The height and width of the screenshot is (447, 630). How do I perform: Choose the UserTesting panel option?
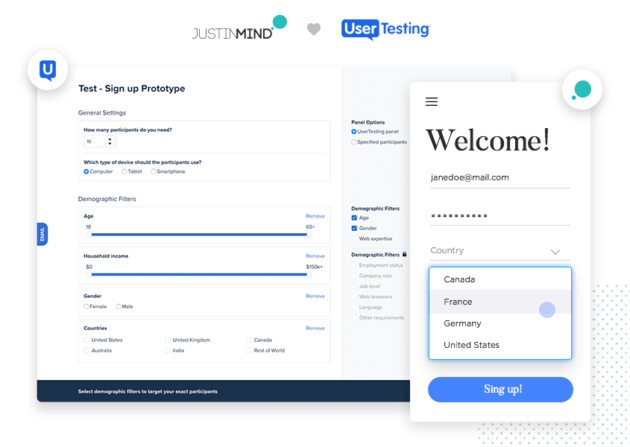coord(354,131)
